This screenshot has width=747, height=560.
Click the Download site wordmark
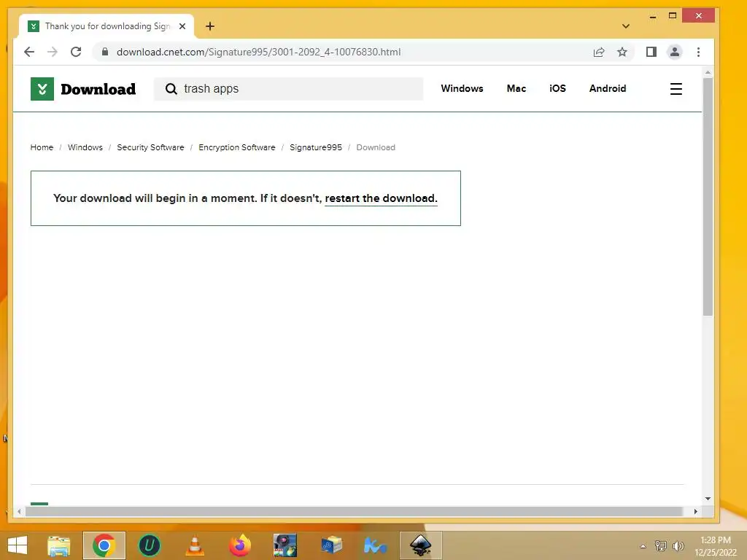(98, 89)
